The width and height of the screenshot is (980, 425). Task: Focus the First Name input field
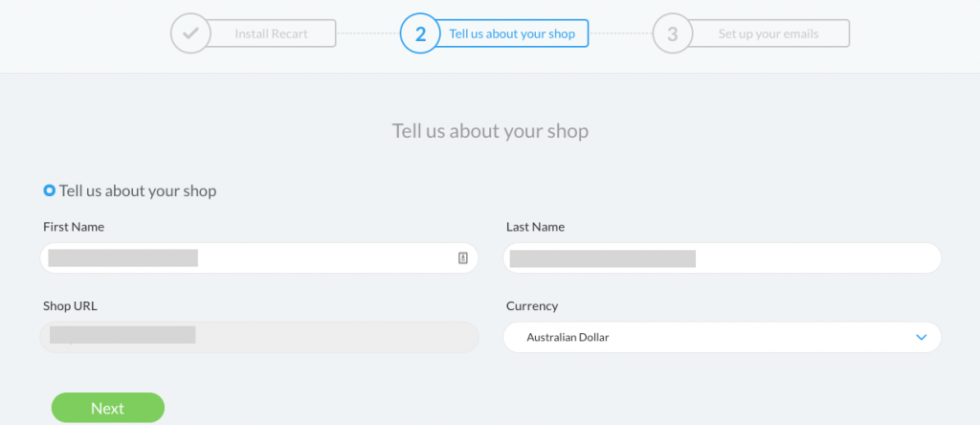pyautogui.click(x=258, y=258)
